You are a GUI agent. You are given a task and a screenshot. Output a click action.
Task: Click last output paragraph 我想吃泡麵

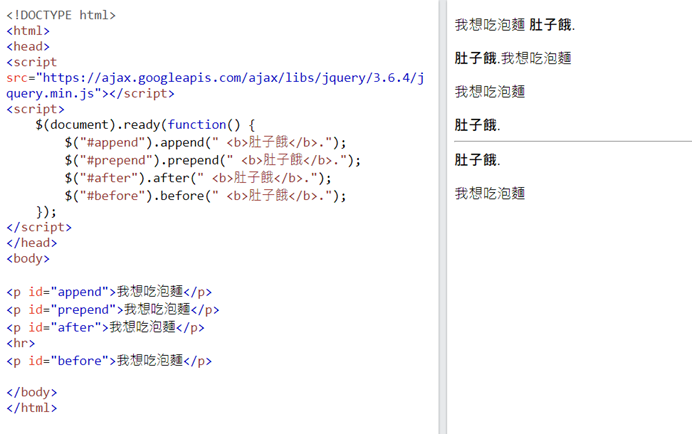(490, 193)
